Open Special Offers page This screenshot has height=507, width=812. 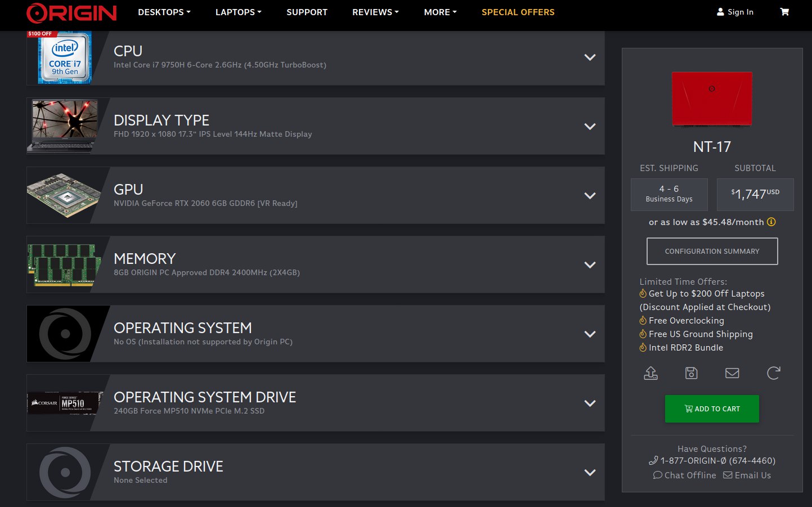[x=518, y=12]
